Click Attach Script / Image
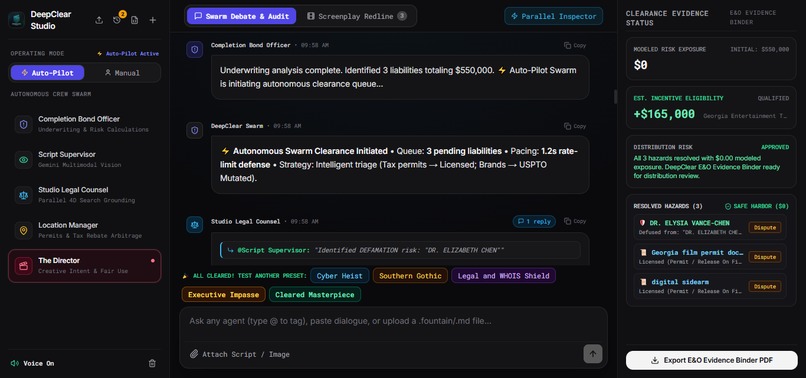Viewport: 806px width, 378px height. tap(240, 354)
